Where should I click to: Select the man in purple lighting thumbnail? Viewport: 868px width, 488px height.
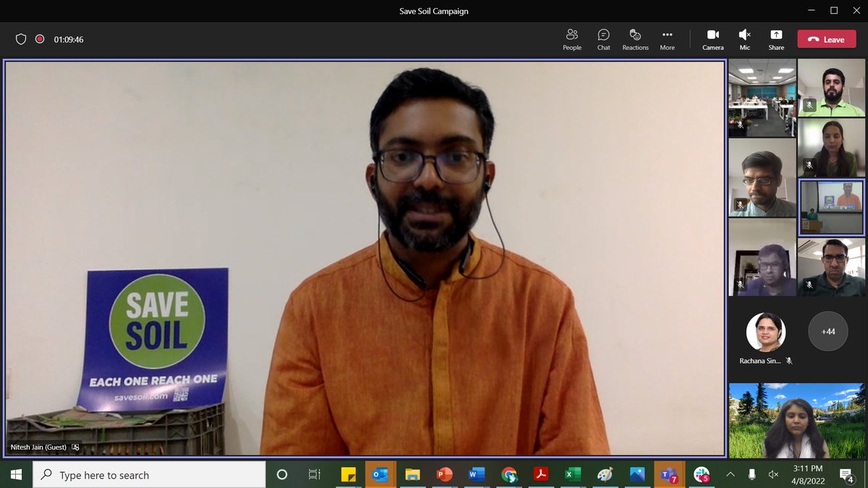762,257
